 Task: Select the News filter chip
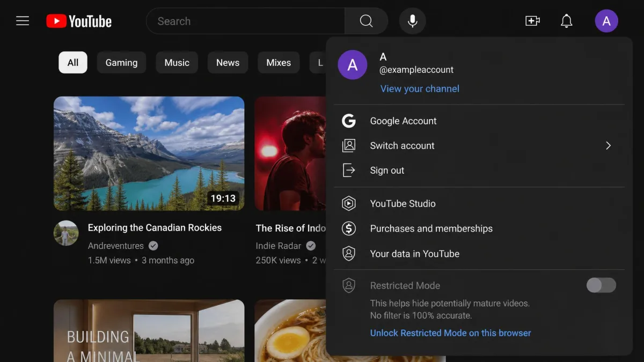tap(228, 63)
